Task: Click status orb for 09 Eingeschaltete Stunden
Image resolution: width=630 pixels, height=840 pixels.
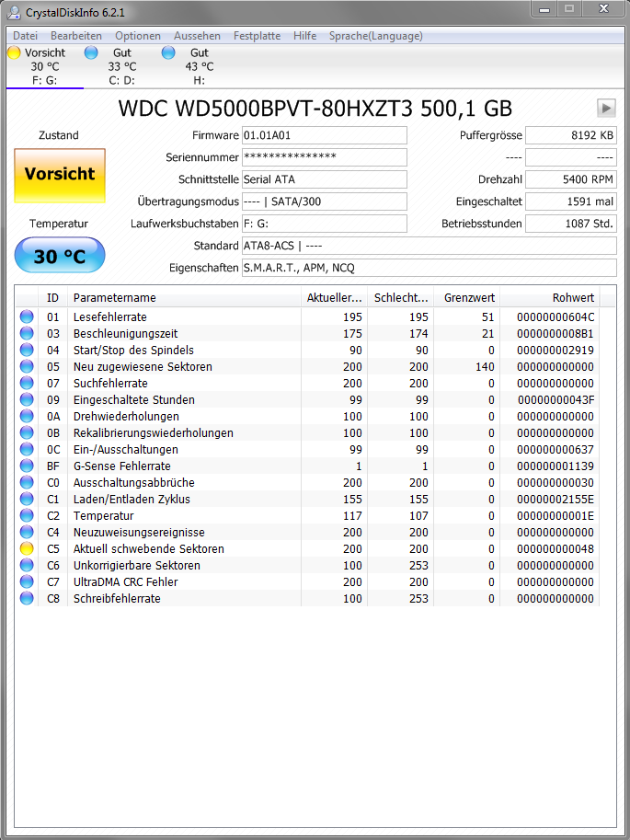Action: click(27, 400)
